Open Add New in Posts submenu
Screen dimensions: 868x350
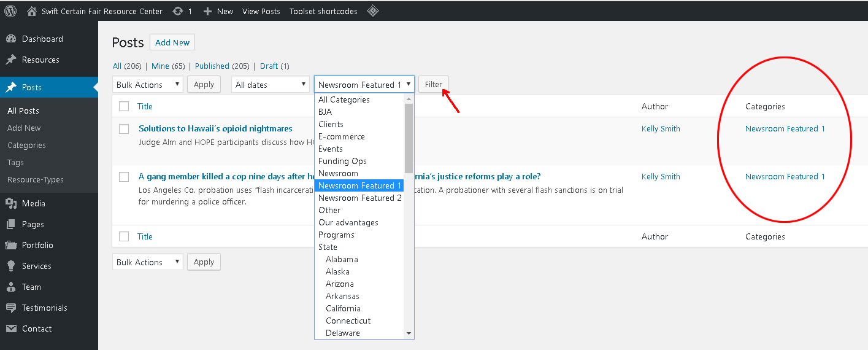coord(24,128)
